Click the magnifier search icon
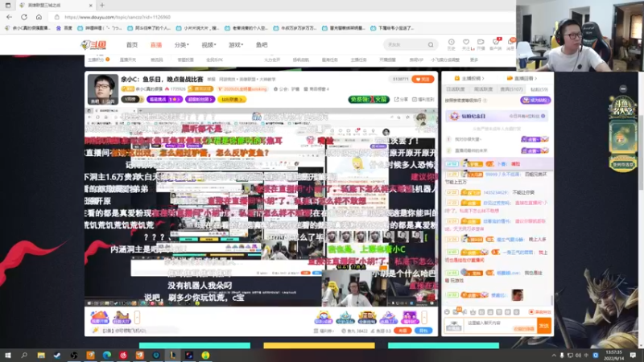Viewport: 644px width, 362px height. click(x=431, y=44)
